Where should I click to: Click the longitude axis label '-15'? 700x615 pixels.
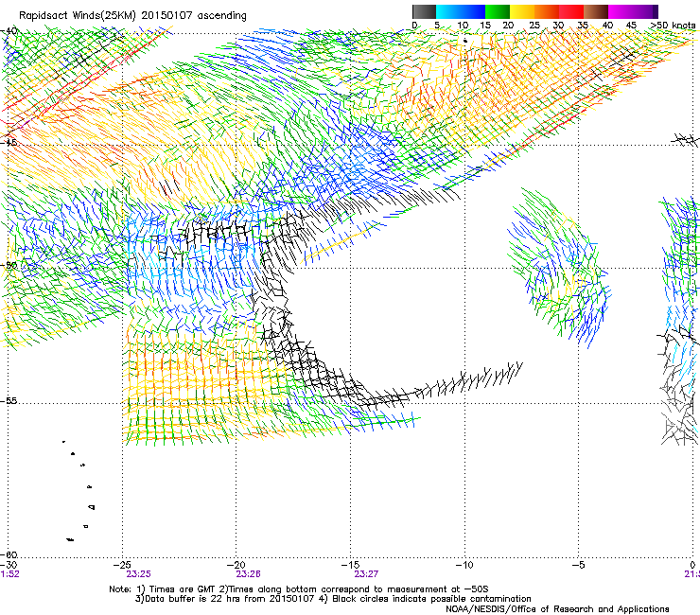(x=350, y=565)
